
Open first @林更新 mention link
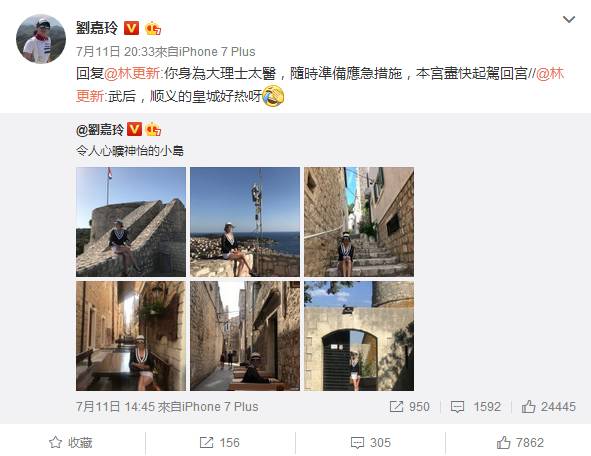132,73
